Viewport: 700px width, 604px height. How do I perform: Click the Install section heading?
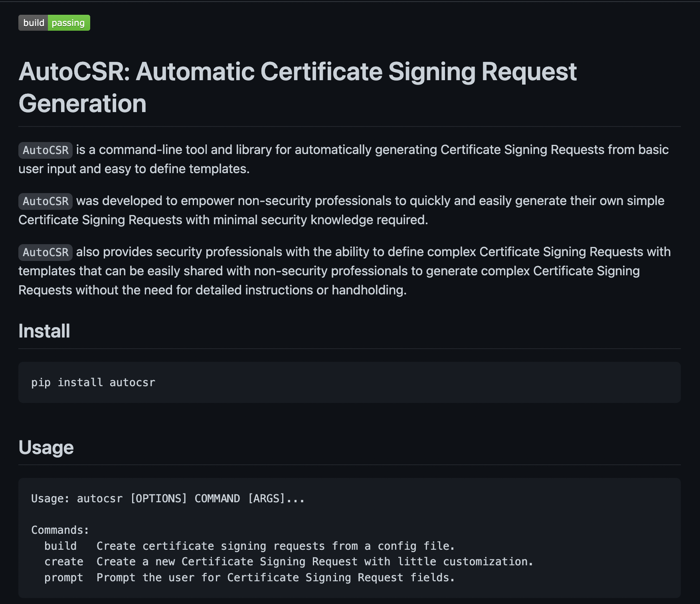(44, 331)
